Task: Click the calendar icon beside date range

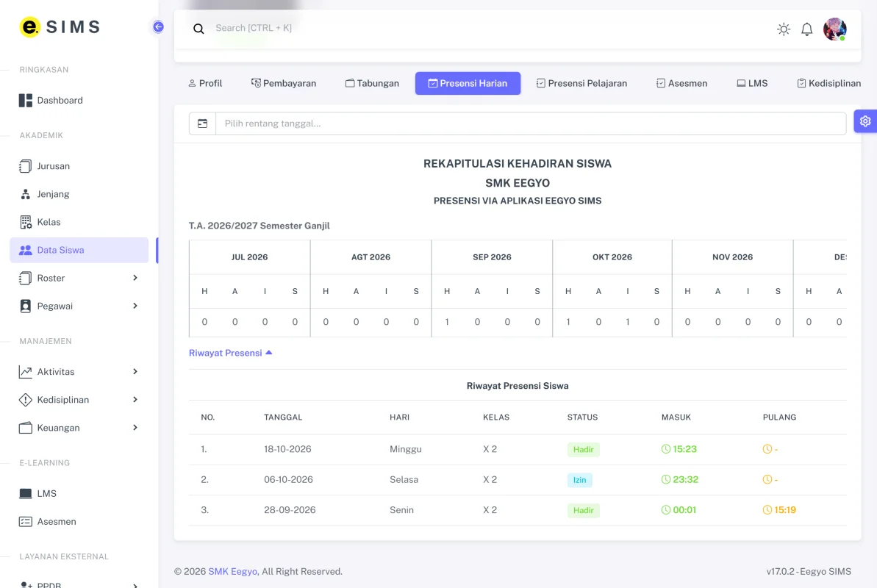Action: click(x=202, y=123)
